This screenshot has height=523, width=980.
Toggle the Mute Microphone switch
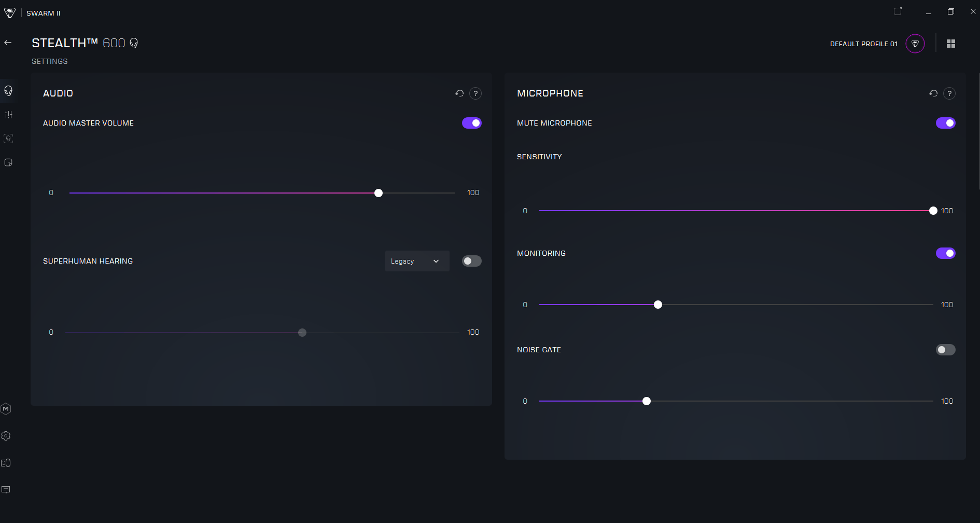point(946,123)
